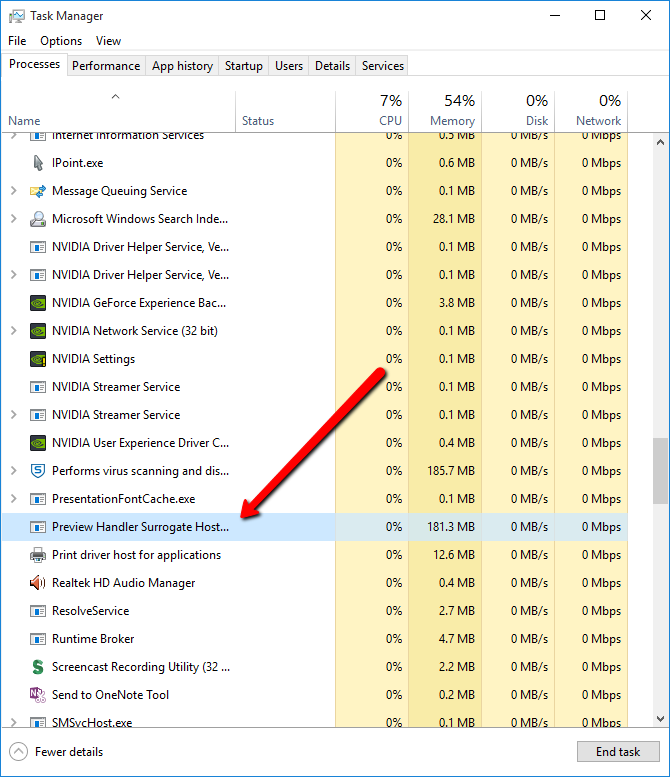Click the Task Manager title bar icon

tap(16, 16)
